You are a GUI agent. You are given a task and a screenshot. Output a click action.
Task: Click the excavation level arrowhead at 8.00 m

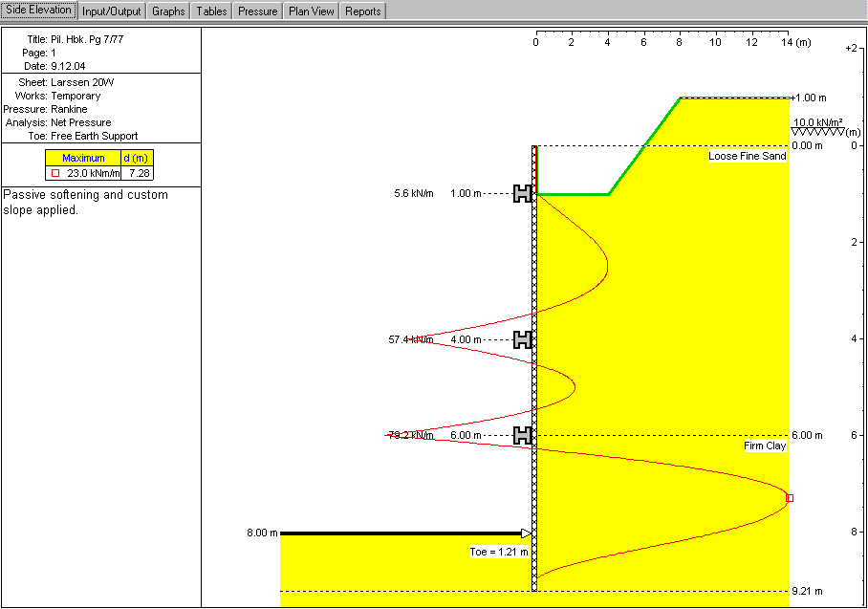(x=525, y=533)
